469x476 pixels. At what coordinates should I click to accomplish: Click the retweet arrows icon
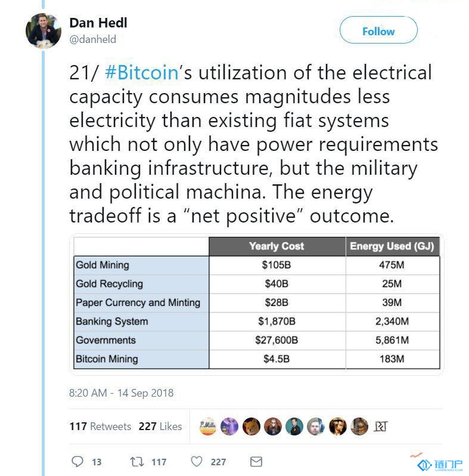(x=137, y=462)
